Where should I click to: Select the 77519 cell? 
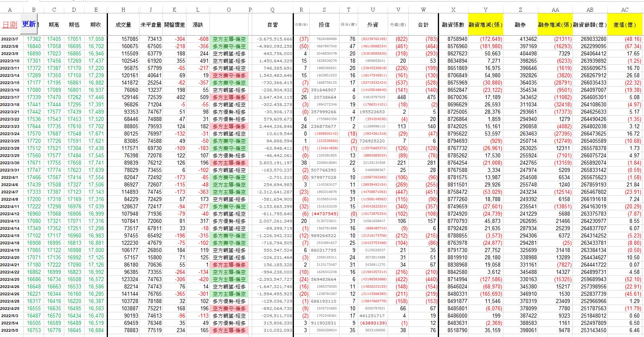pos(151,331)
